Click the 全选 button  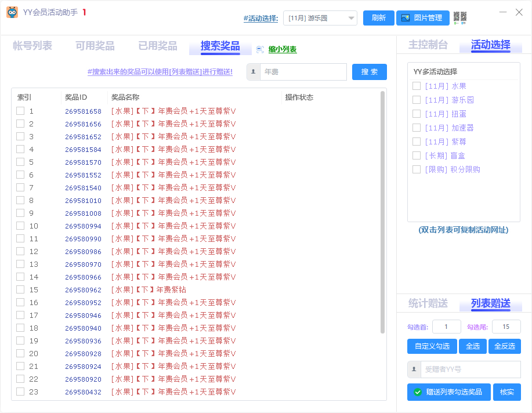click(x=473, y=346)
